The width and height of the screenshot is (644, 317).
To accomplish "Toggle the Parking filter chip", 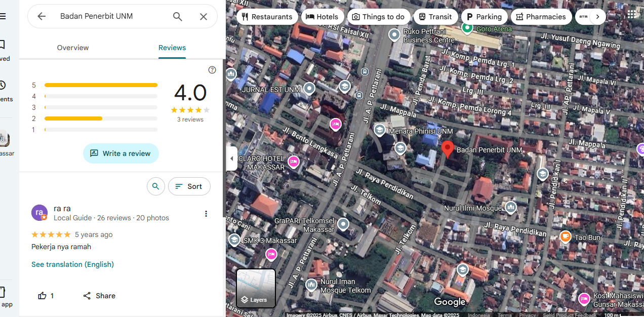I will (x=484, y=17).
